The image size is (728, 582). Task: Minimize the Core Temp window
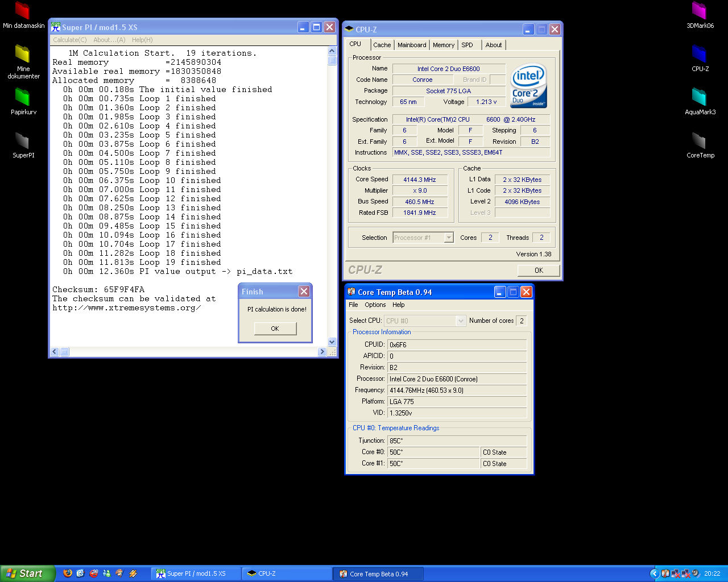pyautogui.click(x=500, y=292)
